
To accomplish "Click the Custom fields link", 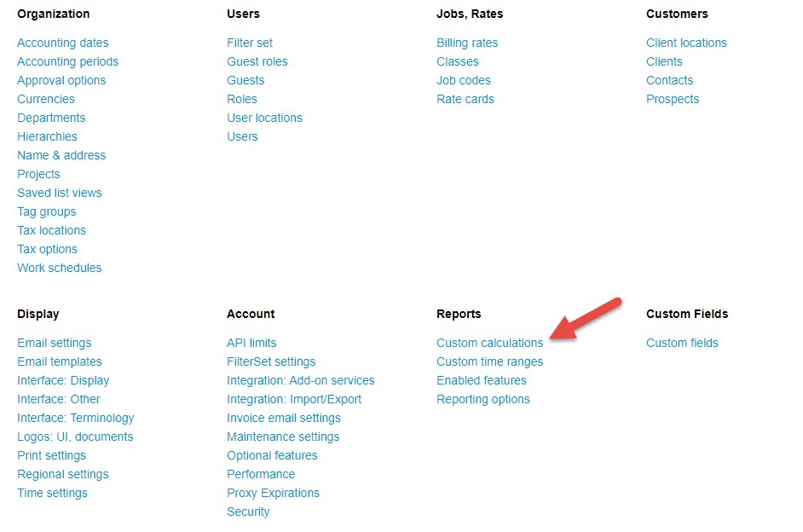I will pyautogui.click(x=682, y=343).
